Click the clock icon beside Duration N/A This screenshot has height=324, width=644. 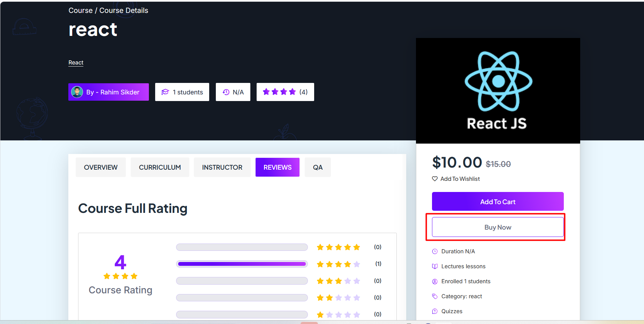coord(435,252)
